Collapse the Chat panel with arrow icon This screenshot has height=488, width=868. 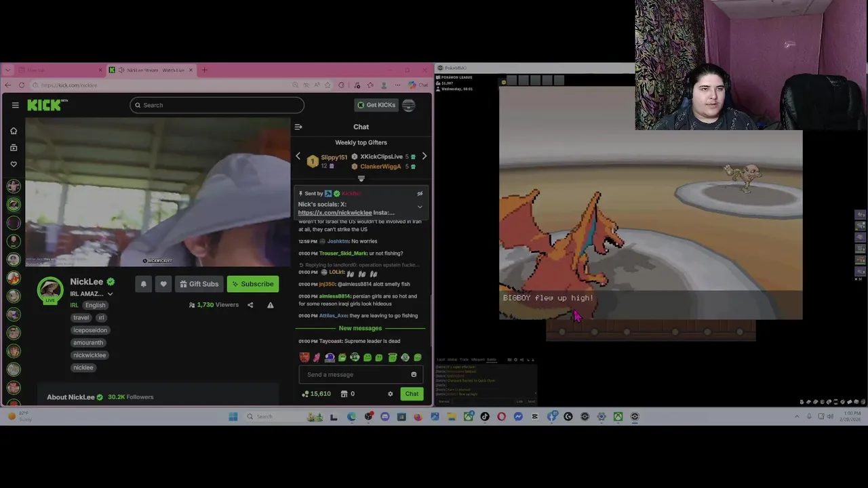298,127
